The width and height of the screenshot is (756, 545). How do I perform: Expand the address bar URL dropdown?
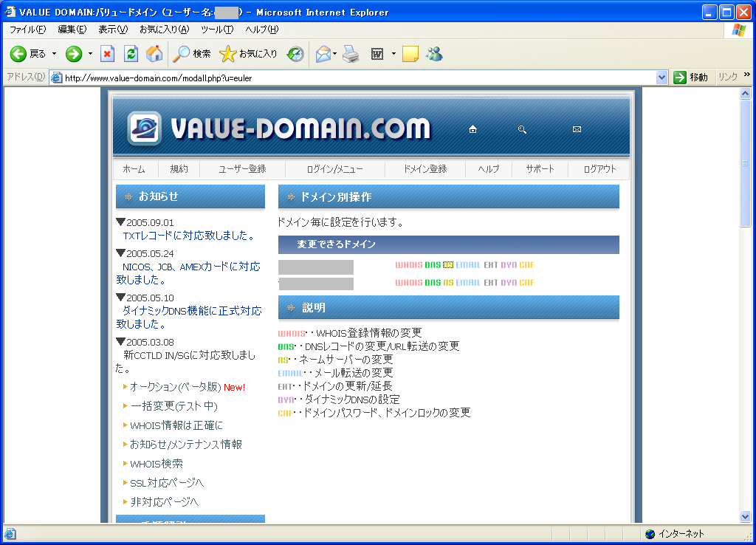661,78
